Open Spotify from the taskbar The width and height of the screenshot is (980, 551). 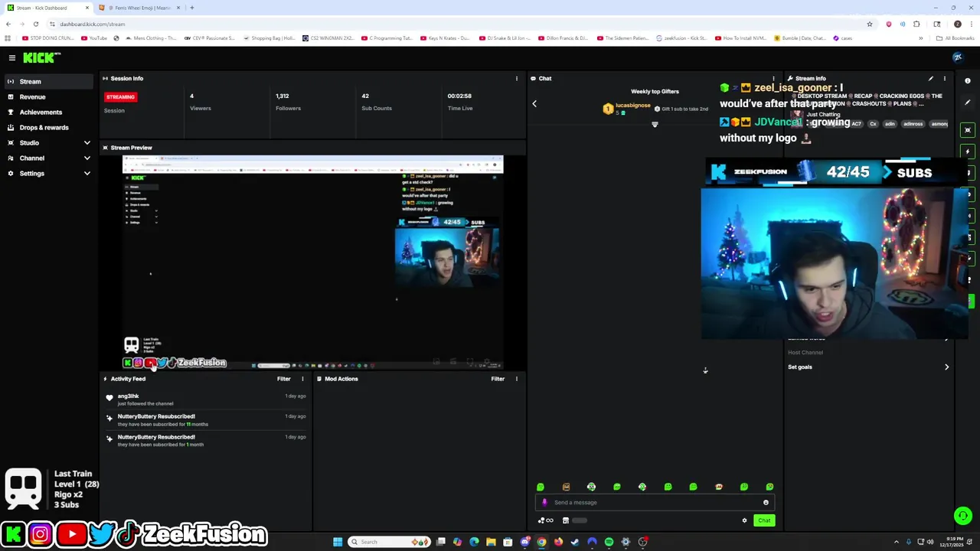pos(609,542)
